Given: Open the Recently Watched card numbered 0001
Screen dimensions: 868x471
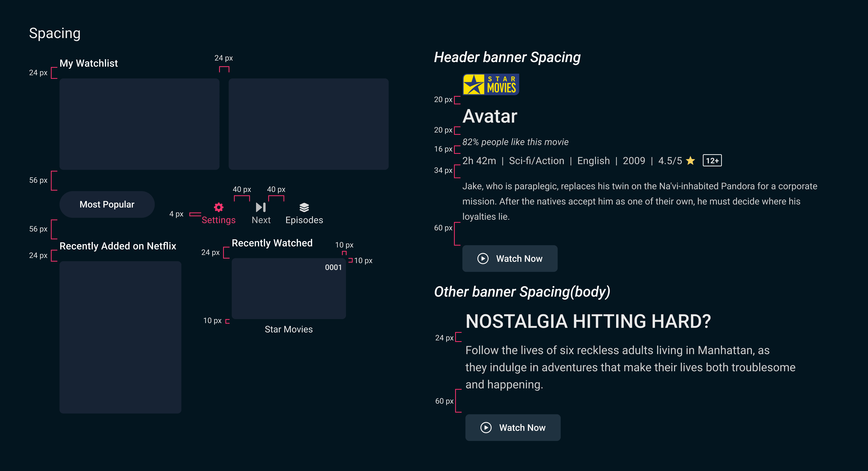Looking at the screenshot, I should coord(288,289).
